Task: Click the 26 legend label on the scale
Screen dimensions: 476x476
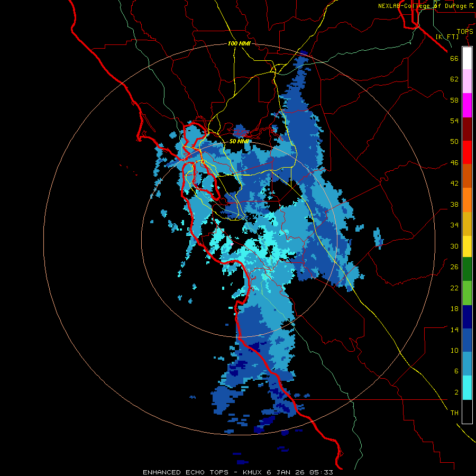Action: pyautogui.click(x=454, y=267)
